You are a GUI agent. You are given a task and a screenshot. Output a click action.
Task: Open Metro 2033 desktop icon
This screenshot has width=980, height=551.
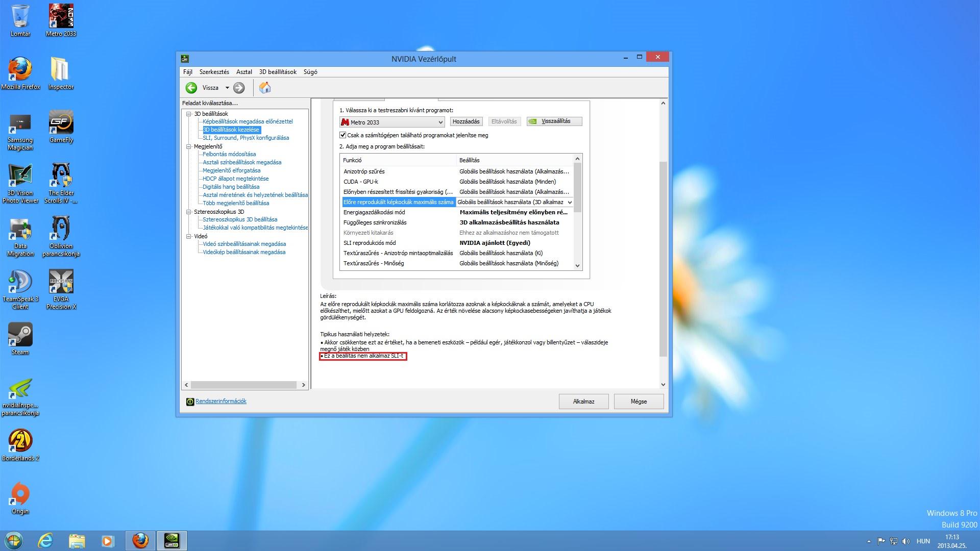point(61,20)
